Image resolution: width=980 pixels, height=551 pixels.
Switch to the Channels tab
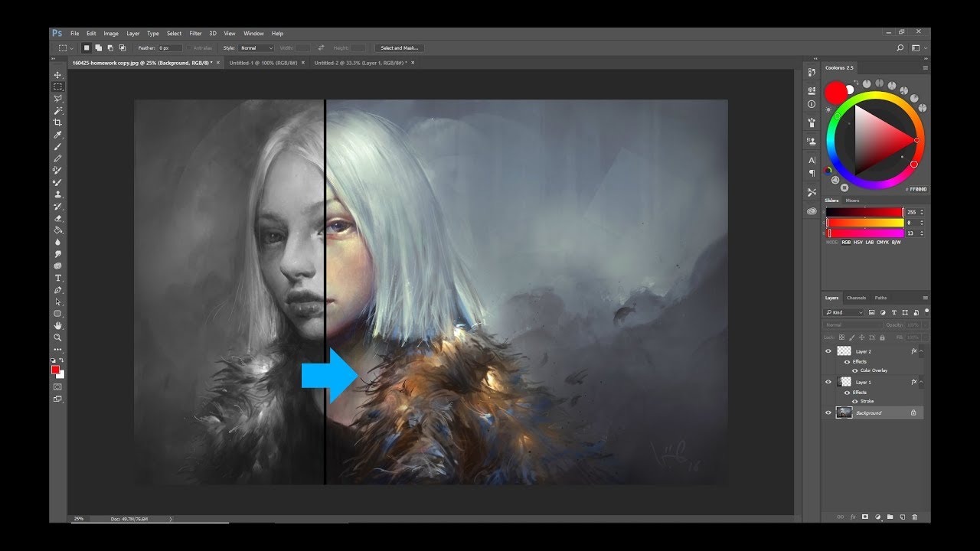coord(856,298)
